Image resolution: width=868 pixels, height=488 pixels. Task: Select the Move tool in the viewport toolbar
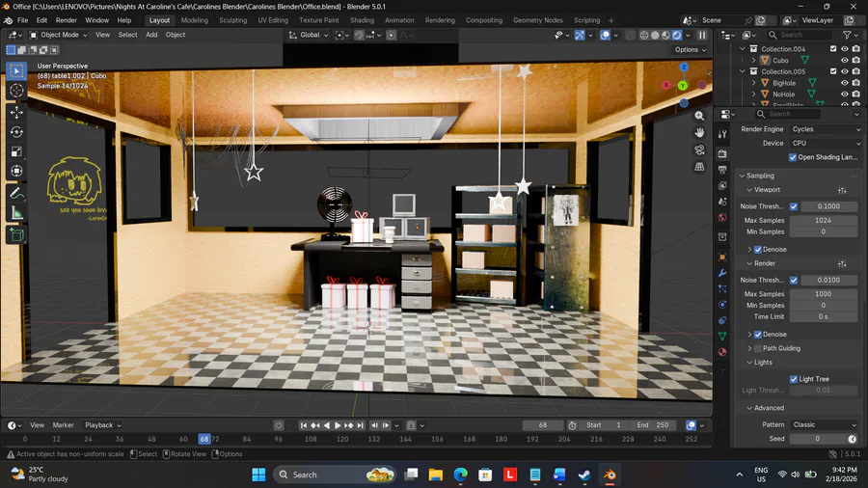16,112
